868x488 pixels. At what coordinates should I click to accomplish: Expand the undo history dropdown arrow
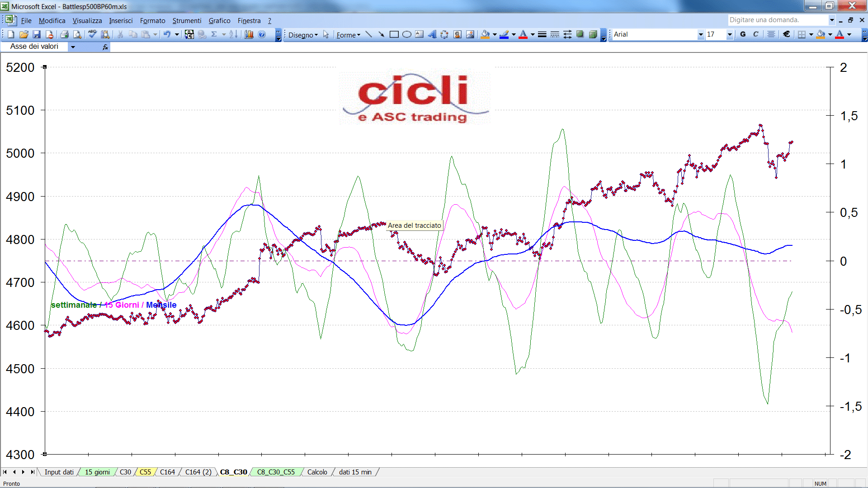177,34
